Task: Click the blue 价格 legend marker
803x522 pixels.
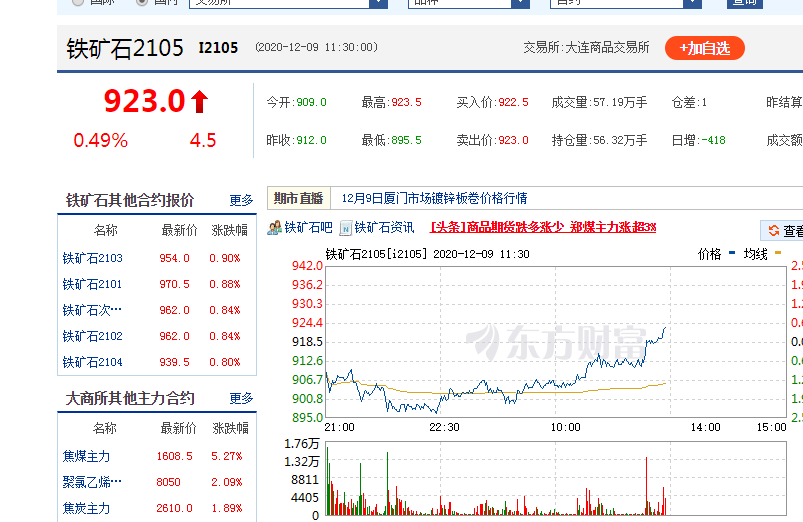Action: click(x=732, y=253)
